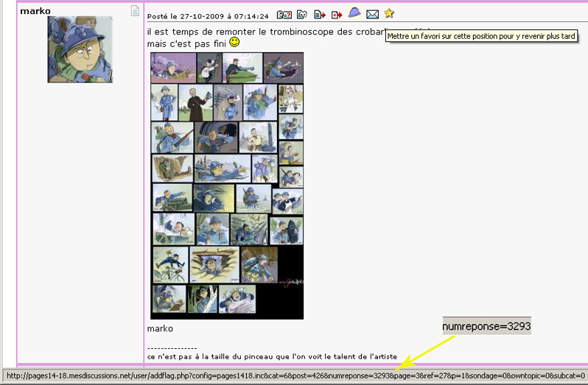Viewport: 588px width, 385px height.
Task: Click the status bar URL text
Action: coord(296,375)
